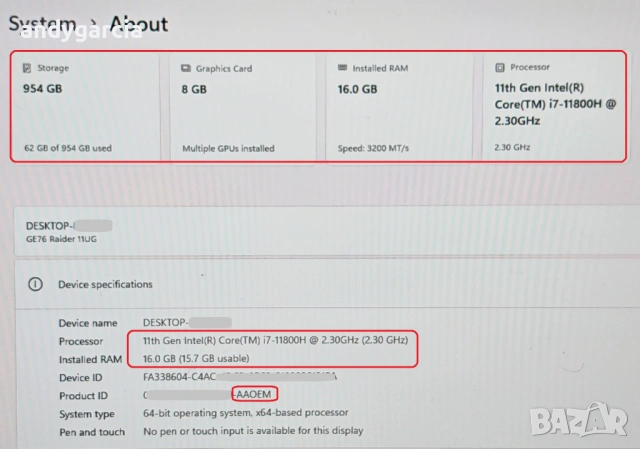The image size is (640, 449).
Task: Open the Graphics Card 8 GB card
Action: (243, 107)
